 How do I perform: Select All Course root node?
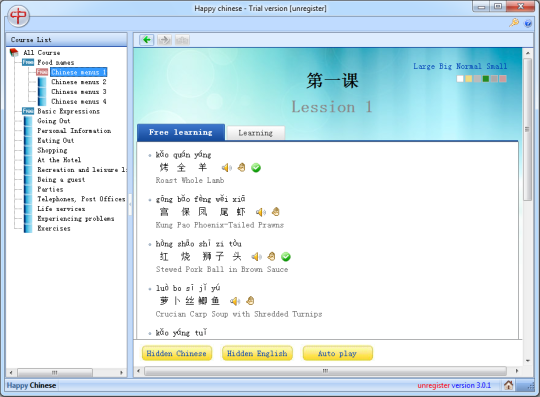pyautogui.click(x=42, y=53)
